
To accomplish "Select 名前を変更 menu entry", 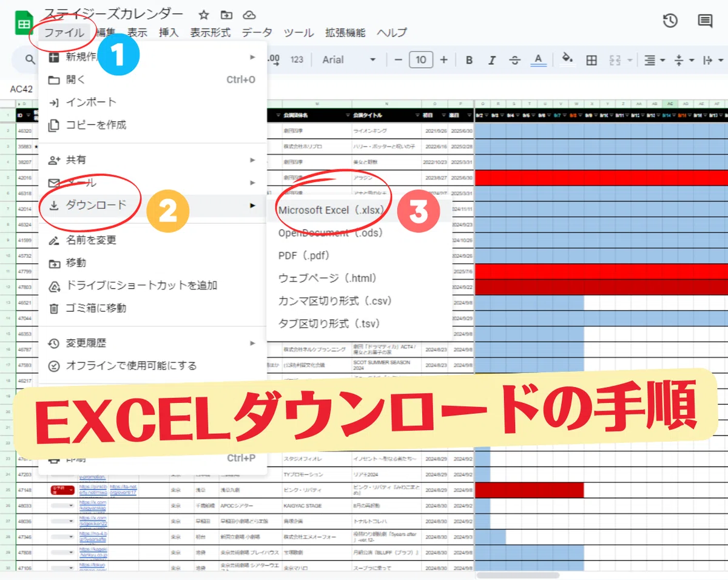I will click(x=152, y=240).
